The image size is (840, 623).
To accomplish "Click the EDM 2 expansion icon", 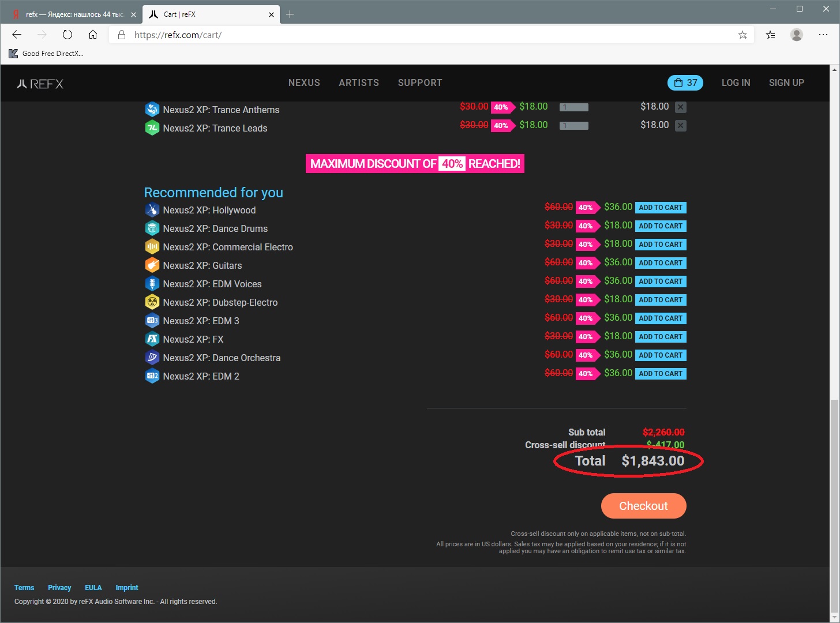I will point(152,376).
